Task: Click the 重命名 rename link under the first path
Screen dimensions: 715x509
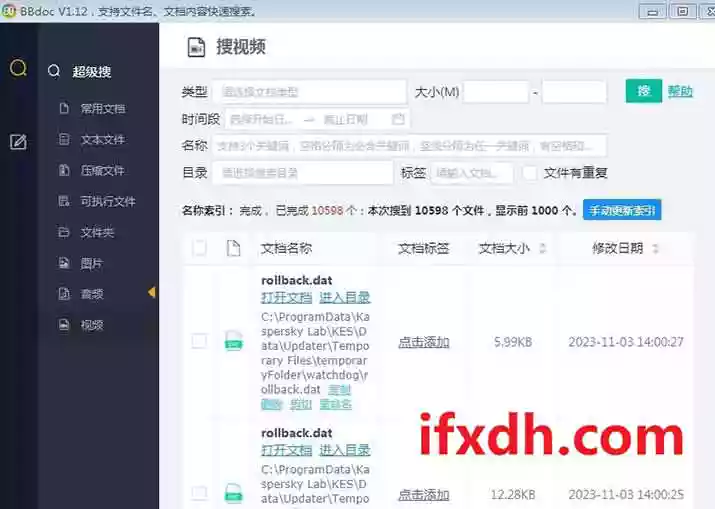Action: [336, 404]
